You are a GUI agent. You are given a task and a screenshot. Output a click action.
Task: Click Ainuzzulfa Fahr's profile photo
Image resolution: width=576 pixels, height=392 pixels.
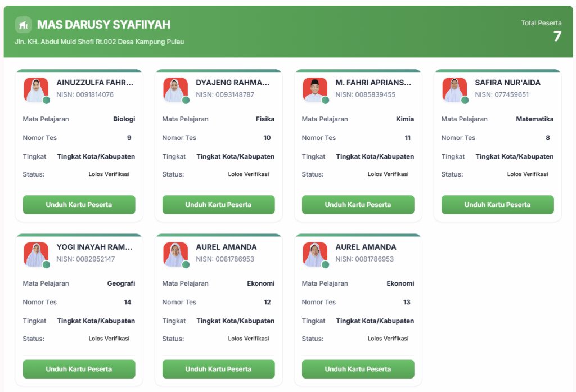coord(35,89)
